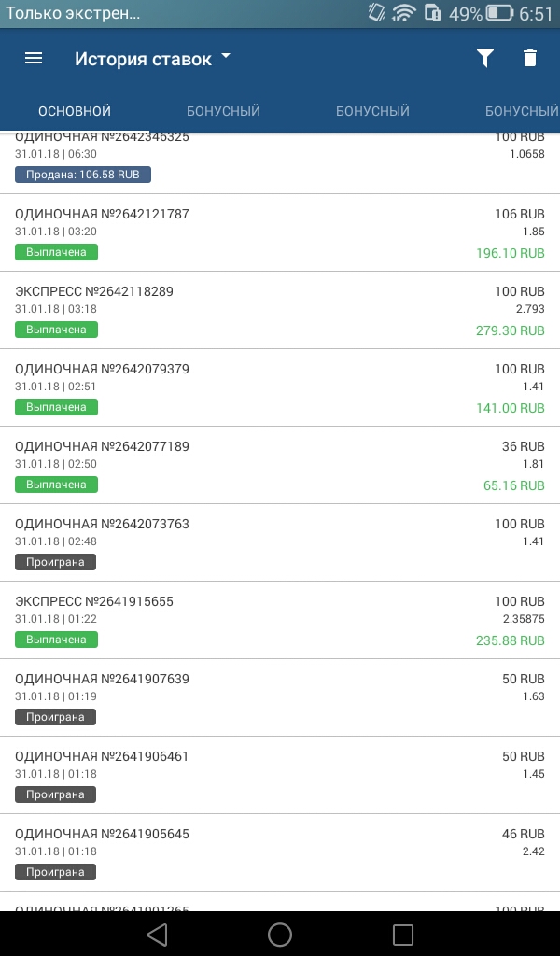Viewport: 560px width, 956px height.
Task: Tap Проиграна badge on bet №2642073763
Action: pyautogui.click(x=55, y=562)
